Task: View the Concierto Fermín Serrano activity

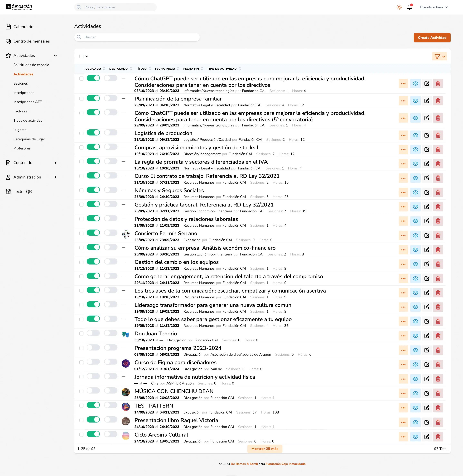Action: pos(415,236)
